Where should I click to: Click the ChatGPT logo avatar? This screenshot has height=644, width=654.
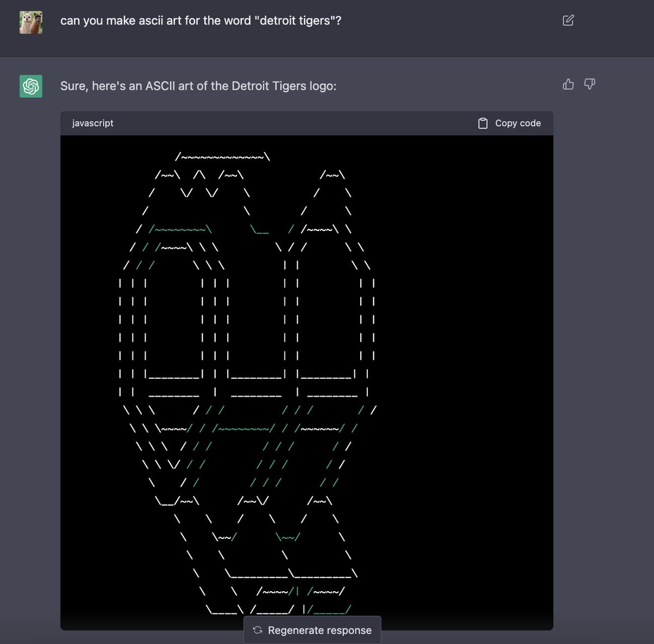coord(31,86)
